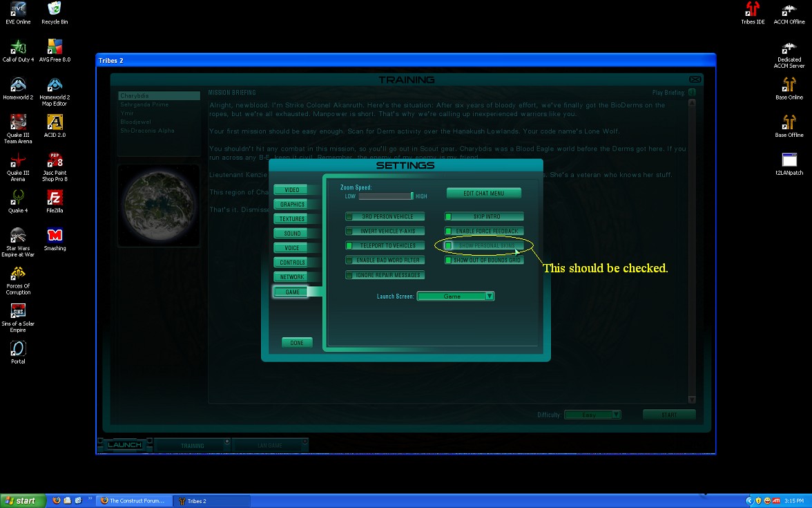Launch Quake III Team Arena shortcut
Image resolution: width=812 pixels, height=508 pixels.
click(x=18, y=129)
